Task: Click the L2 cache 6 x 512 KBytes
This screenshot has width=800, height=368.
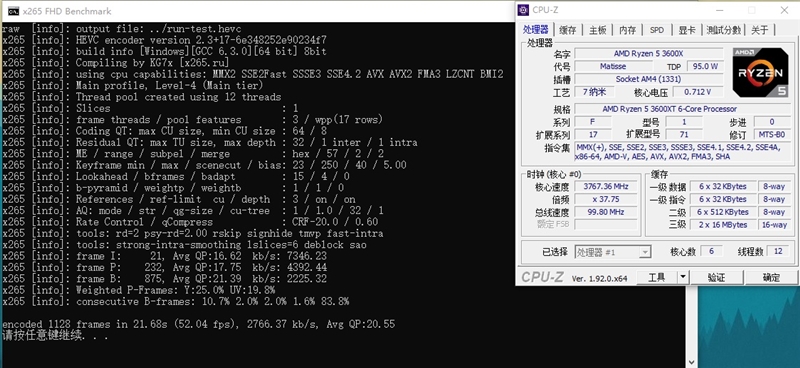Action: pos(723,212)
